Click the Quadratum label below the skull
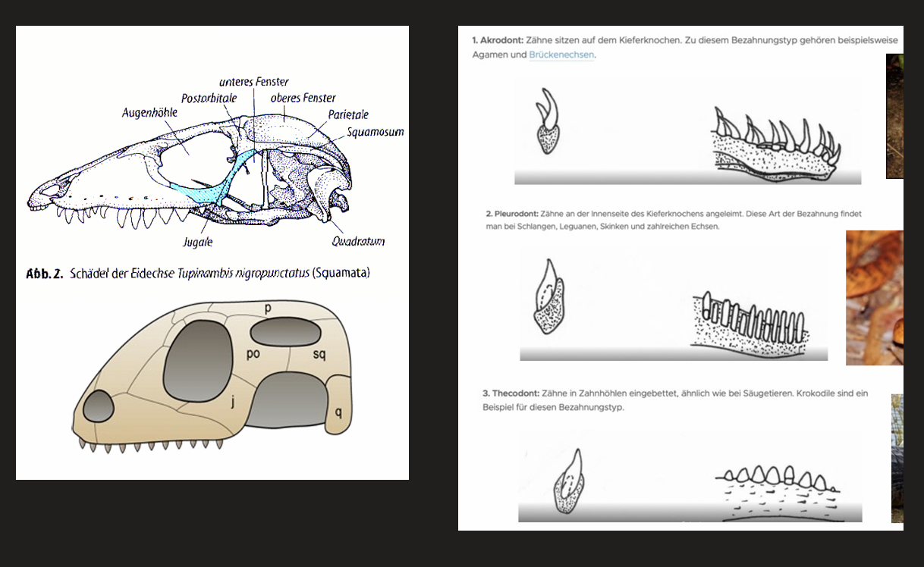 [358, 242]
